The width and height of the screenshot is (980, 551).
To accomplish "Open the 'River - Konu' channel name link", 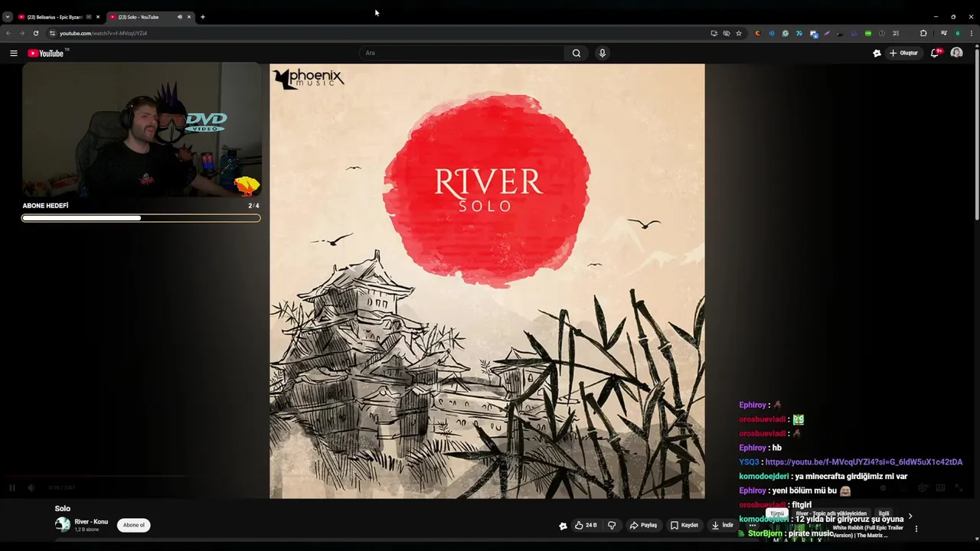I will coord(91,522).
